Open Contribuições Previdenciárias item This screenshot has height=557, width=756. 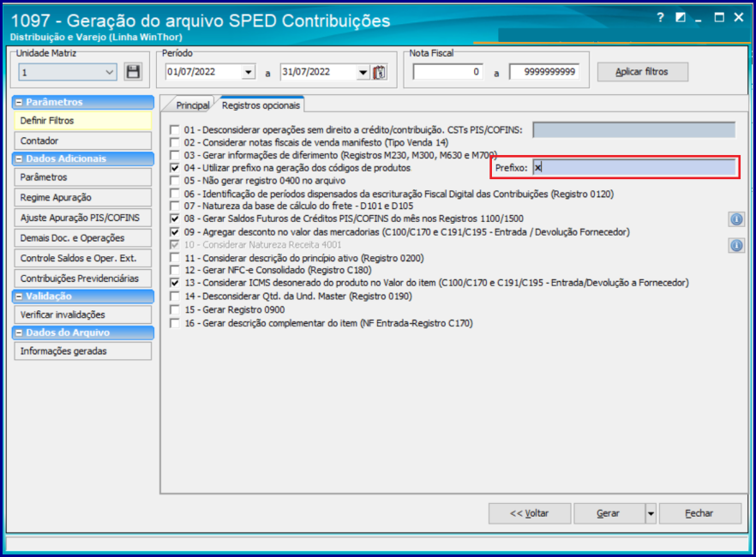[83, 278]
